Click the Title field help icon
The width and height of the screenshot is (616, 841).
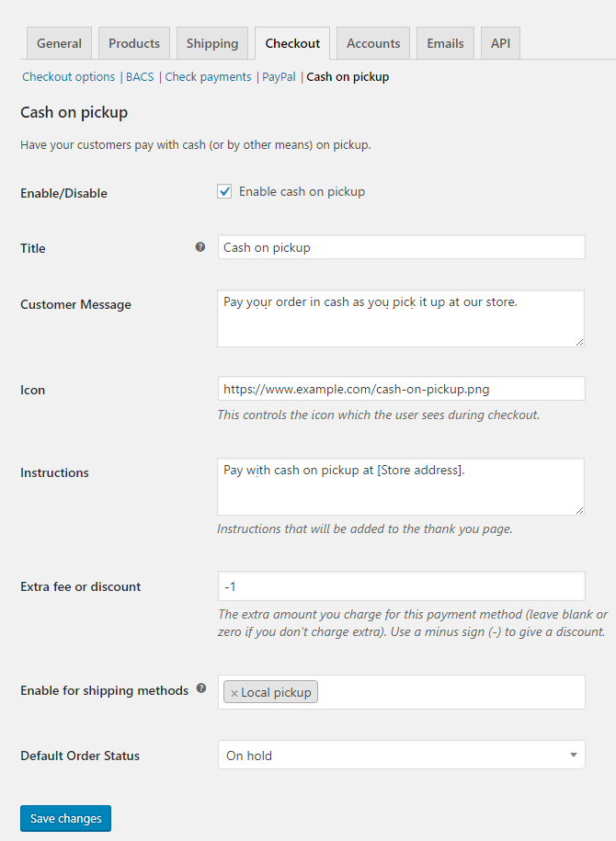click(x=200, y=247)
